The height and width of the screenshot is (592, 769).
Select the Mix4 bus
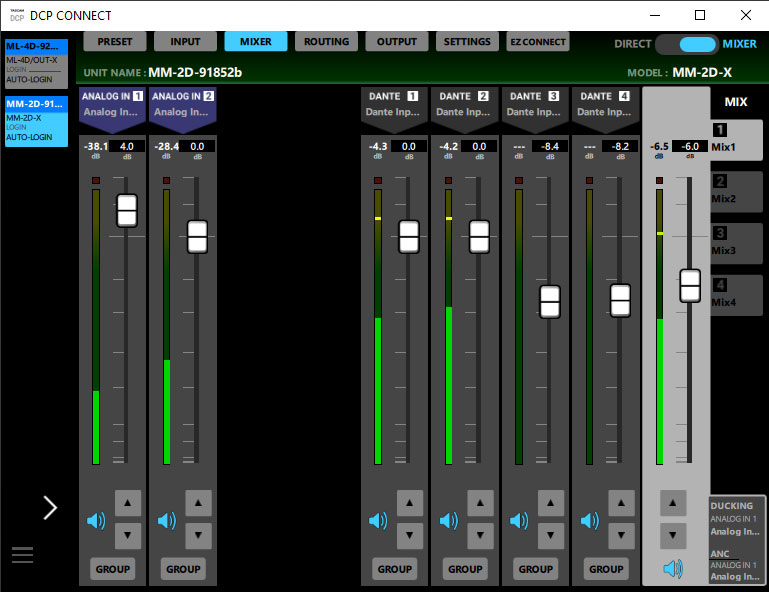click(736, 295)
